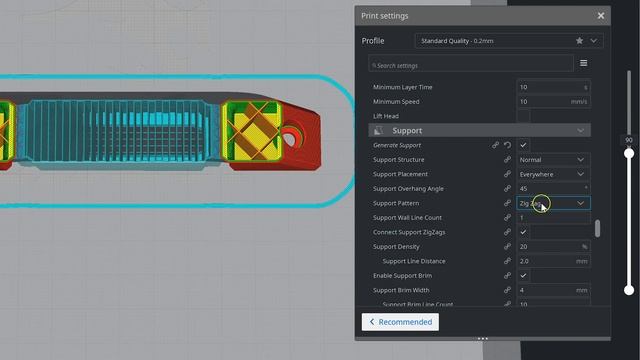Click the Support Placement label

[x=400, y=174]
